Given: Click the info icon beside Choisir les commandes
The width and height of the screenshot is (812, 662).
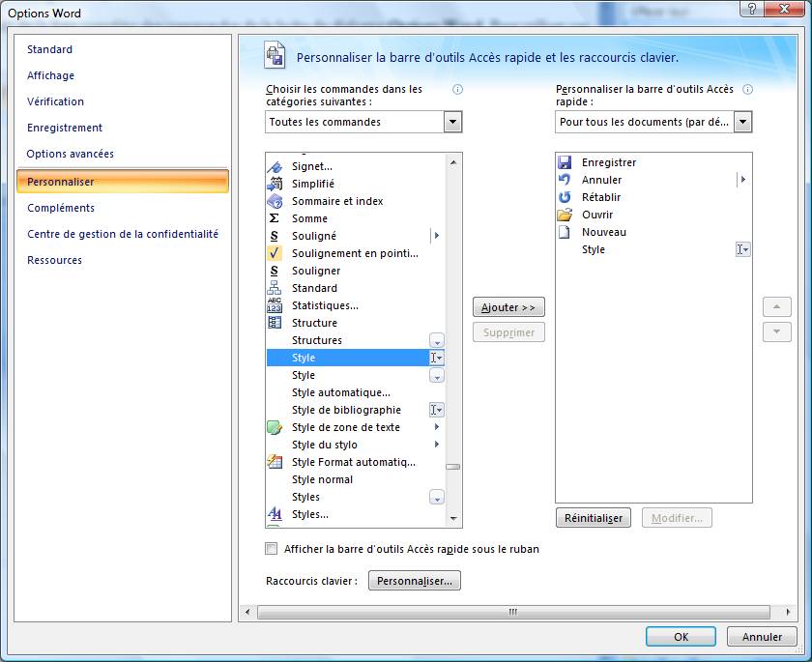Looking at the screenshot, I should [x=458, y=90].
